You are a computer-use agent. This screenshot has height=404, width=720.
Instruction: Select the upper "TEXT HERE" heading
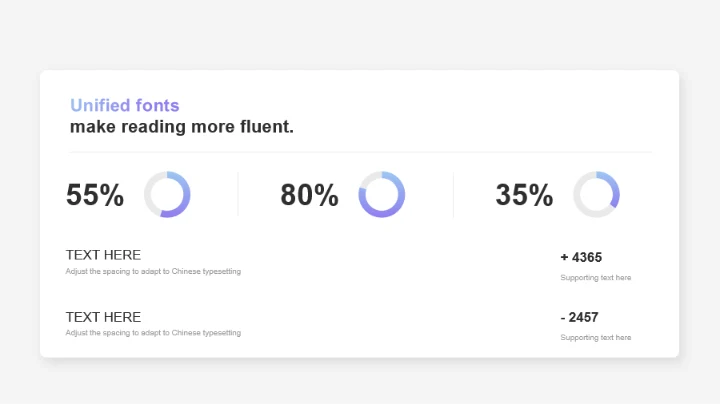point(103,255)
